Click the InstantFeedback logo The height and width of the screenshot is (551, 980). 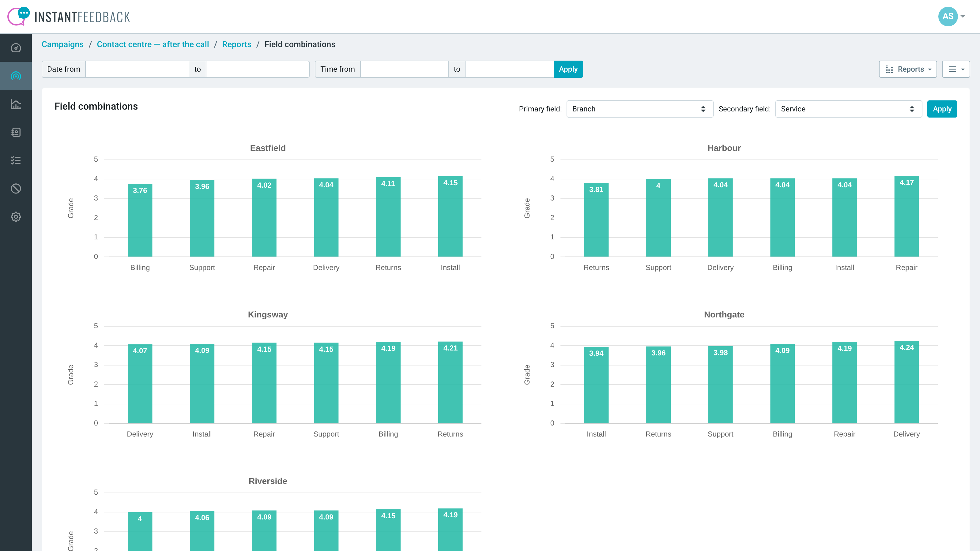tap(69, 16)
